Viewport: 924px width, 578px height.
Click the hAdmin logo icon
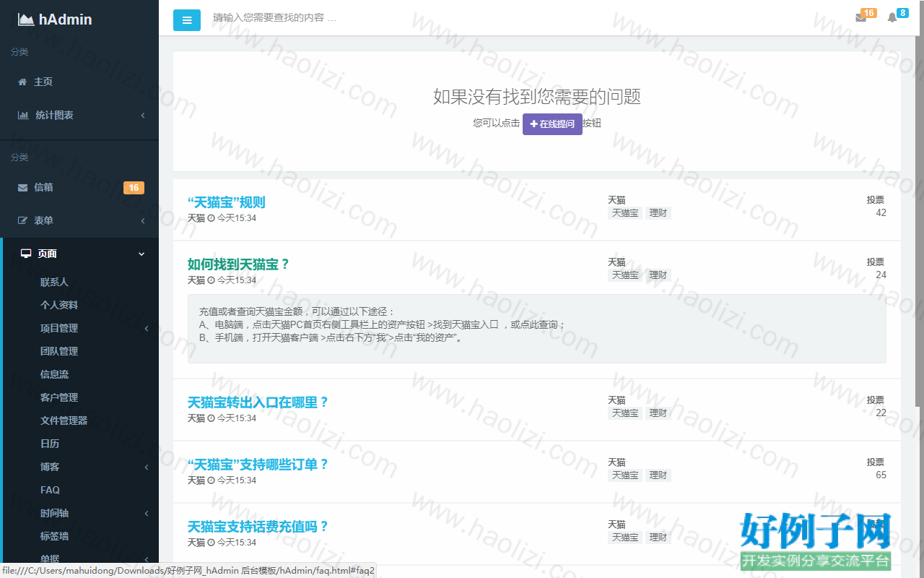[26, 20]
